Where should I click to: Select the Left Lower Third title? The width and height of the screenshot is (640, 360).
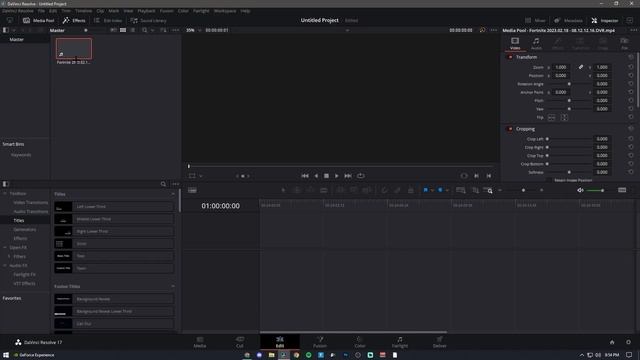[114, 207]
